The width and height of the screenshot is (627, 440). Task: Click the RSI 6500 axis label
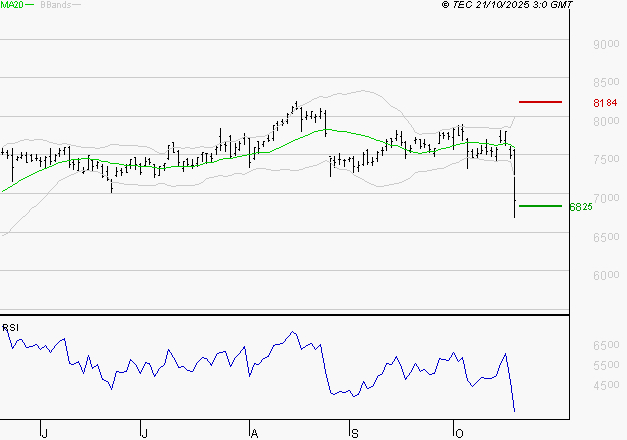(x=606, y=345)
